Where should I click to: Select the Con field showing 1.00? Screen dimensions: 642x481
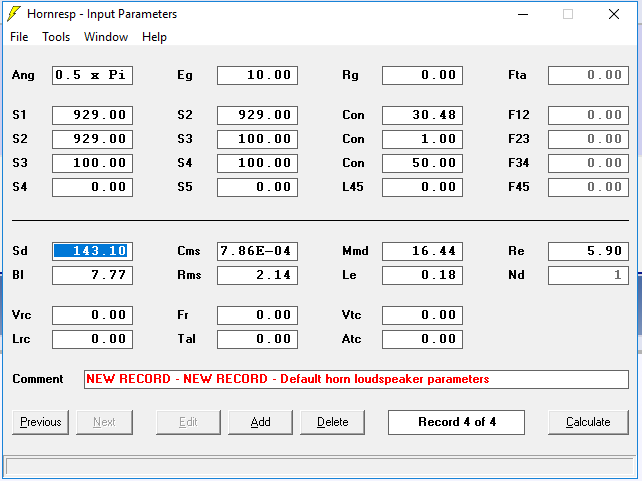[423, 139]
